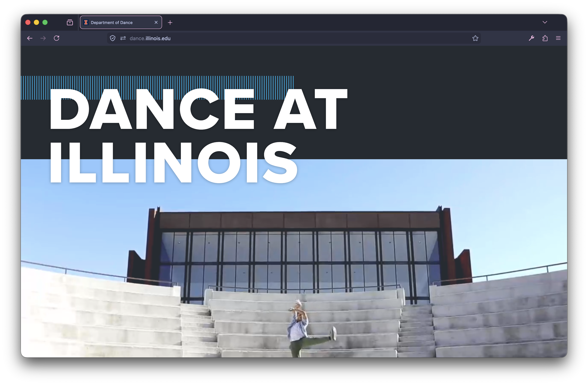Show site permissions next to the URL
The height and width of the screenshot is (385, 588).
(123, 38)
